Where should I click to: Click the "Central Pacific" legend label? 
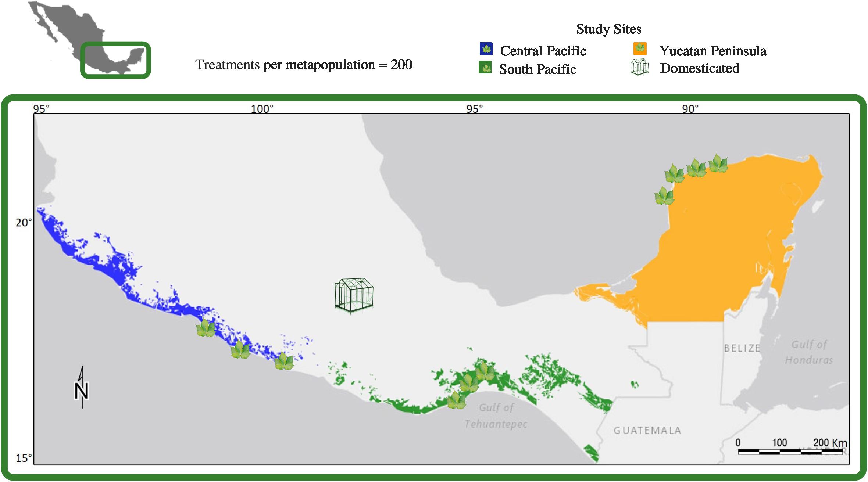(543, 51)
